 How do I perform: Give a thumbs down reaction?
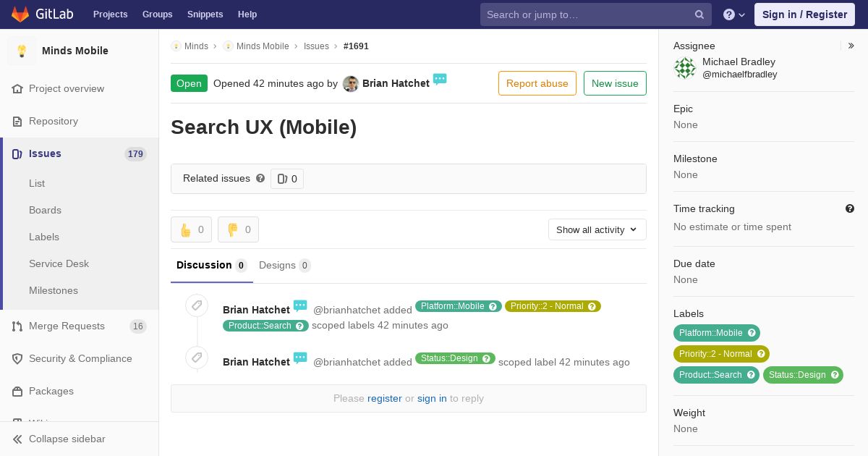tap(238, 229)
